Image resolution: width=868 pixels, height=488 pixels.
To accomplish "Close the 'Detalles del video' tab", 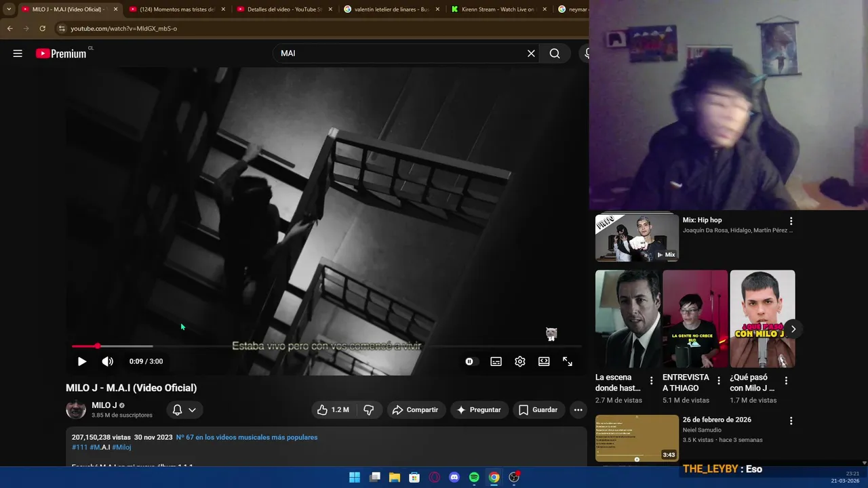I will click(x=330, y=9).
